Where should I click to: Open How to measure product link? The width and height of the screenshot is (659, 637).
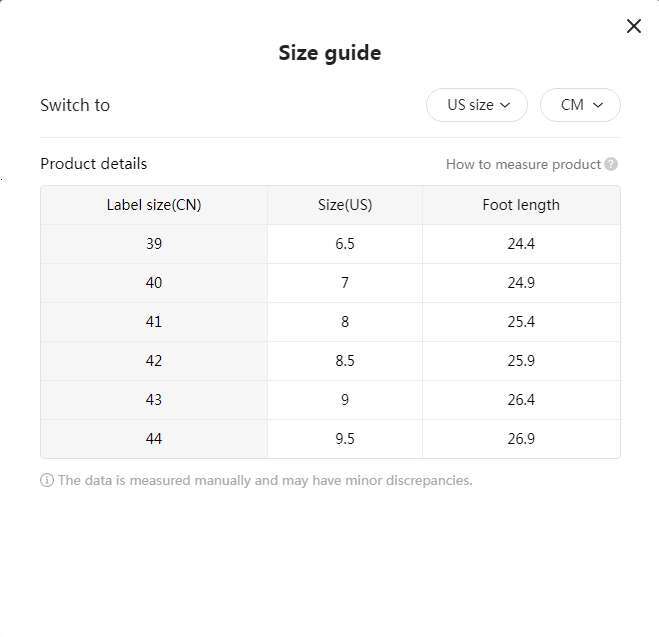click(523, 164)
